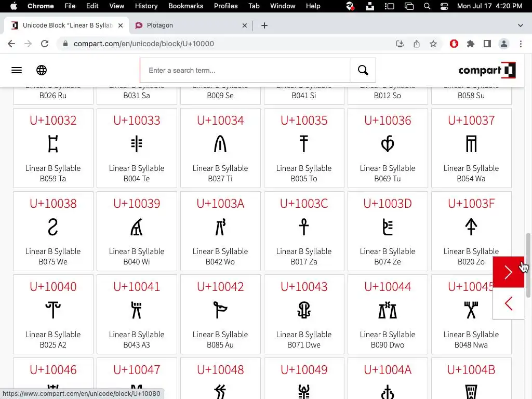This screenshot has width=532, height=399.
Task: Open the U+1003D B074 Ze card
Action: (x=388, y=231)
